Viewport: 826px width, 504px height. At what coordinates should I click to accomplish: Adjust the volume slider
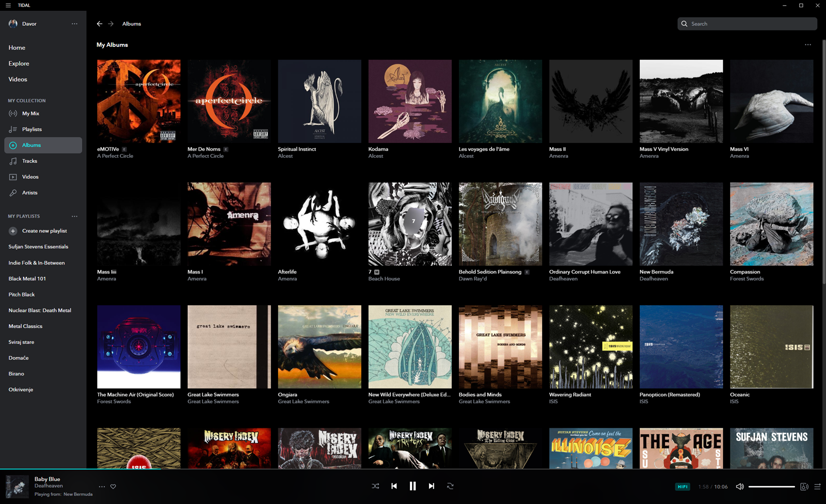point(772,486)
